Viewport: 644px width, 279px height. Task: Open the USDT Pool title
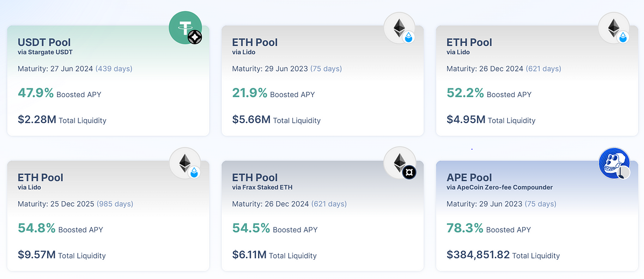pyautogui.click(x=44, y=42)
